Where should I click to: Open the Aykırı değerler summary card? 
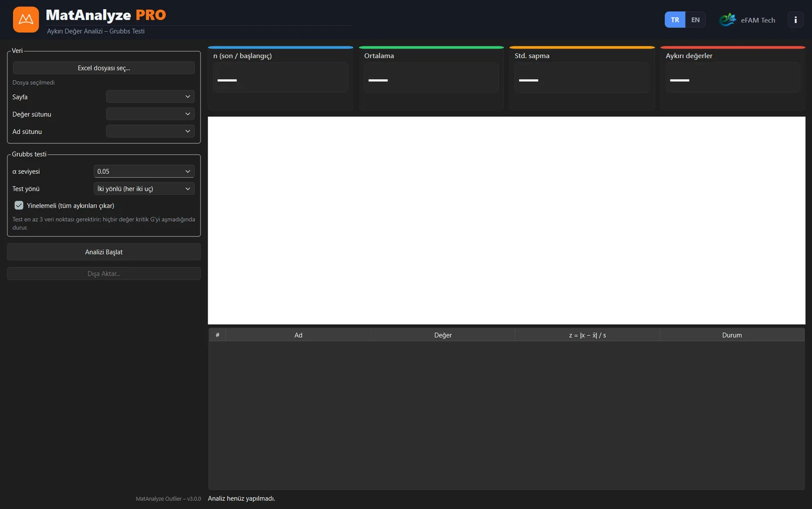[x=733, y=79]
